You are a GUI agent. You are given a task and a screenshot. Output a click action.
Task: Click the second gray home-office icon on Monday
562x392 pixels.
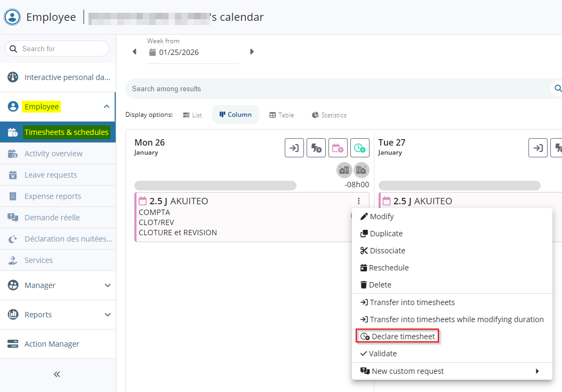[x=362, y=170]
